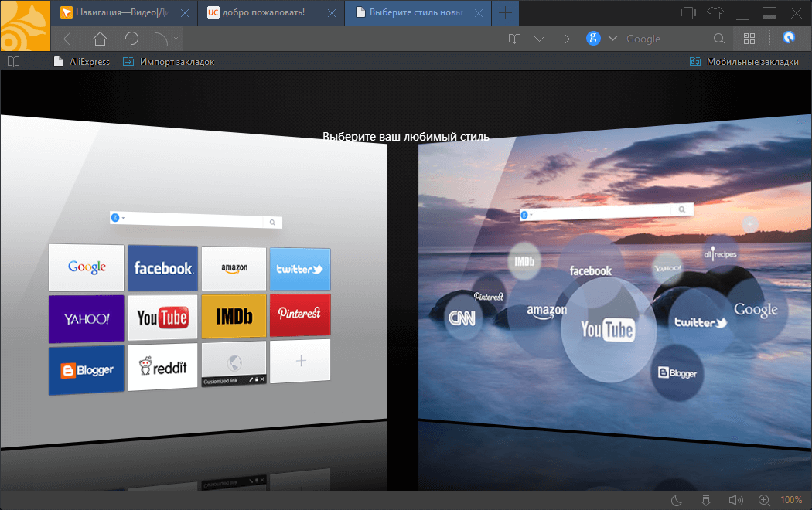Click the undo closed tab arrow
The image size is (812, 510).
pos(162,39)
